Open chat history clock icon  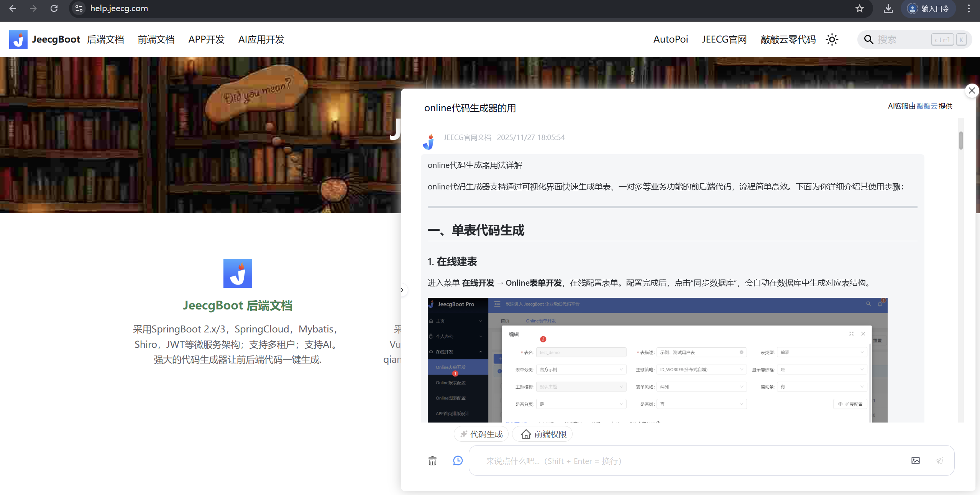[458, 460]
